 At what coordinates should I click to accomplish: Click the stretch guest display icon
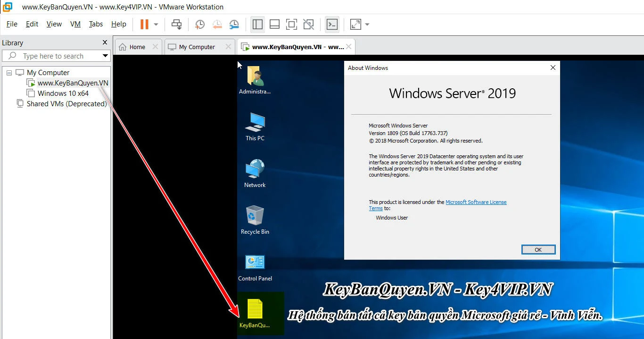click(x=355, y=24)
